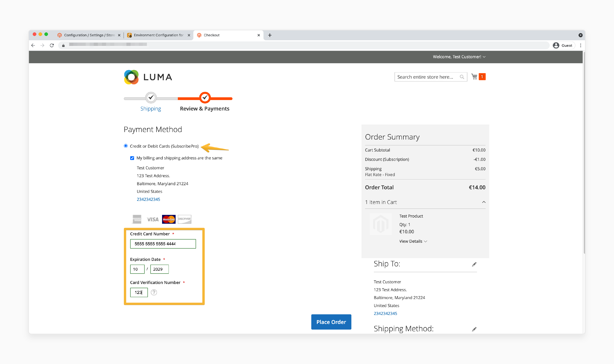Viewport: 614px width, 364px height.
Task: Open the tab search dropdown
Action: [580, 35]
